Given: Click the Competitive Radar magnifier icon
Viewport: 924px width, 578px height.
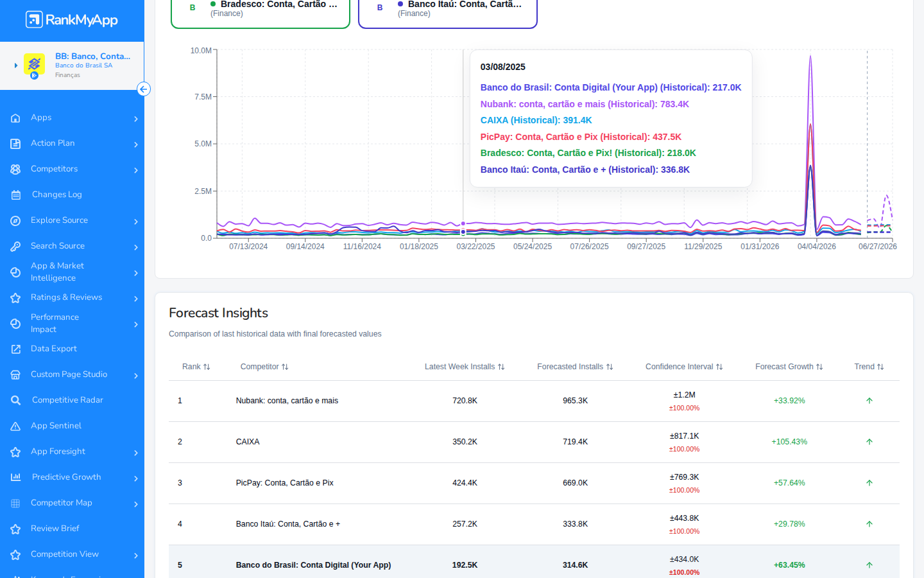Looking at the screenshot, I should coord(15,401).
